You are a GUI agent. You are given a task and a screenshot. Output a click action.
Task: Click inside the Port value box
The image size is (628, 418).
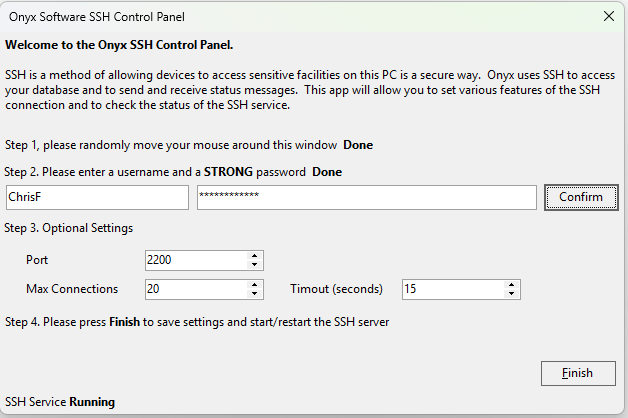coord(195,260)
